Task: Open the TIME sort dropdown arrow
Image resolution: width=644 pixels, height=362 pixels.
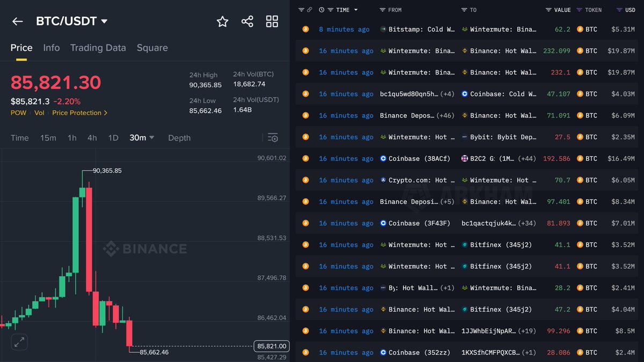Action: point(356,10)
